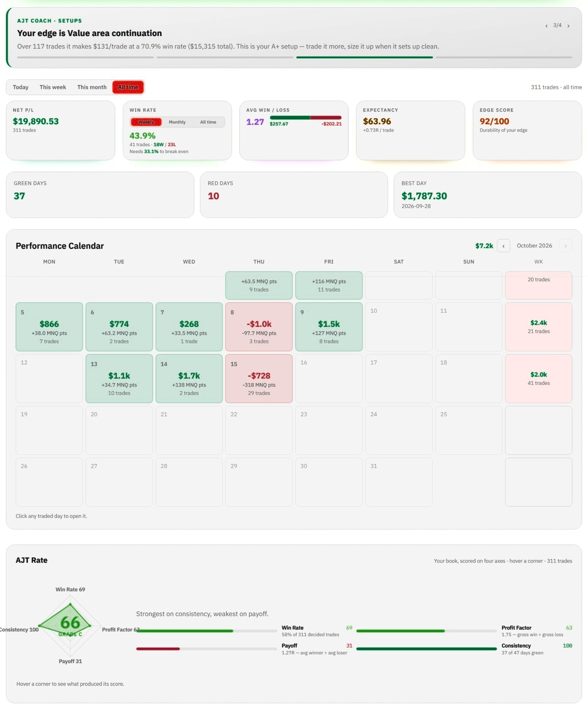Open October 14 day with $1.7k

189,379
